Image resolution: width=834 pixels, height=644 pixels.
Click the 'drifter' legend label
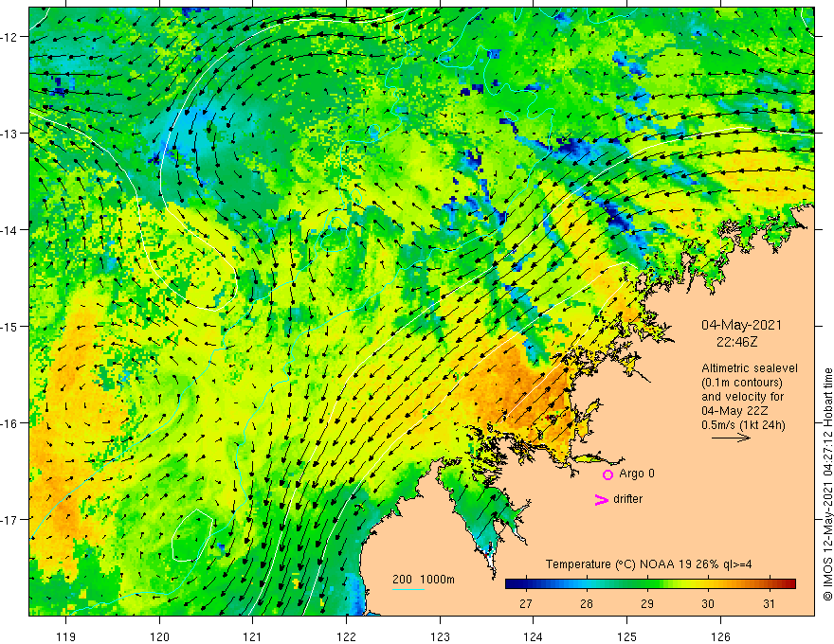click(627, 499)
